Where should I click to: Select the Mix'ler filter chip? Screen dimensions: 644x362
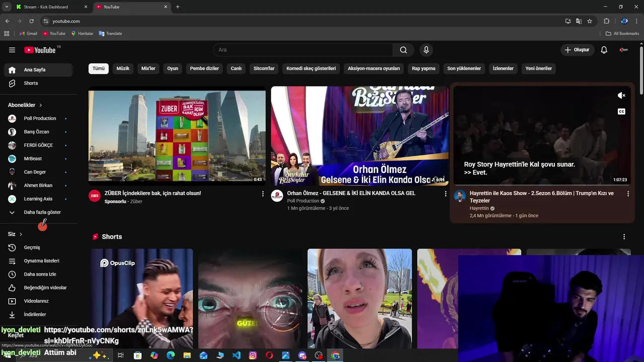pyautogui.click(x=148, y=68)
